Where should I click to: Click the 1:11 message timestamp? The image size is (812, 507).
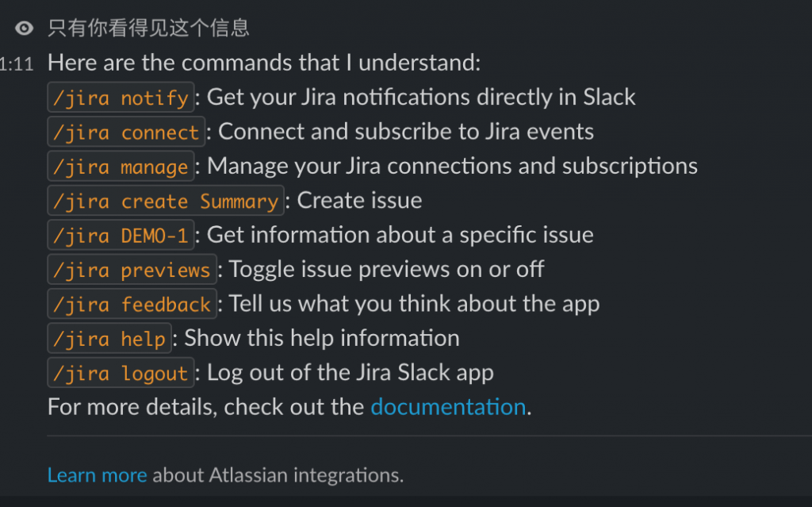(x=17, y=64)
